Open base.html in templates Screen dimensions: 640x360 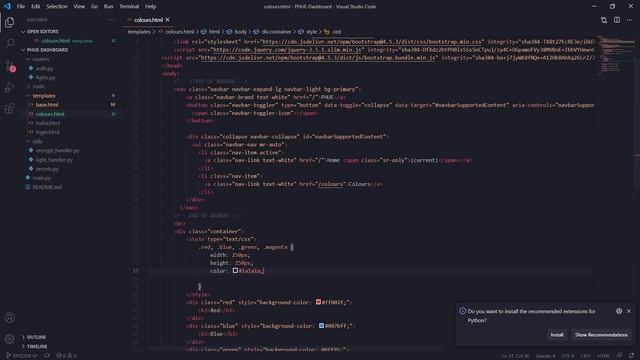[x=47, y=105]
